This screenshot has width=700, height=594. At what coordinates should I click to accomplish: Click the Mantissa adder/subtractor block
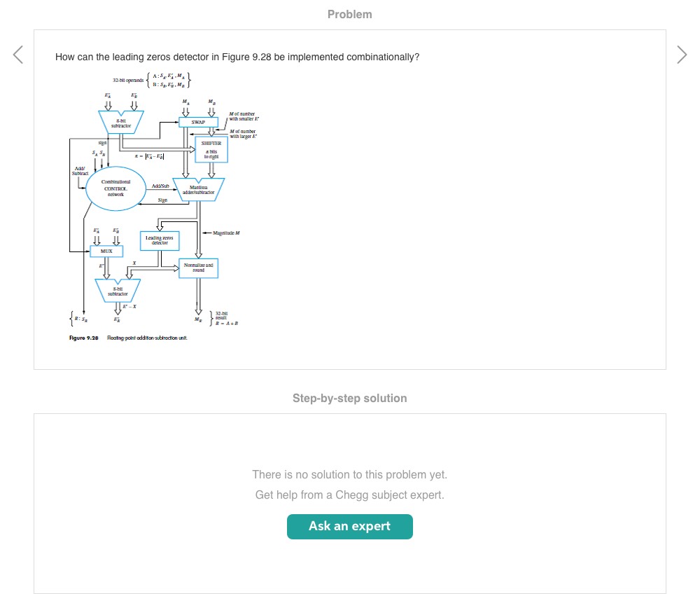tap(199, 189)
